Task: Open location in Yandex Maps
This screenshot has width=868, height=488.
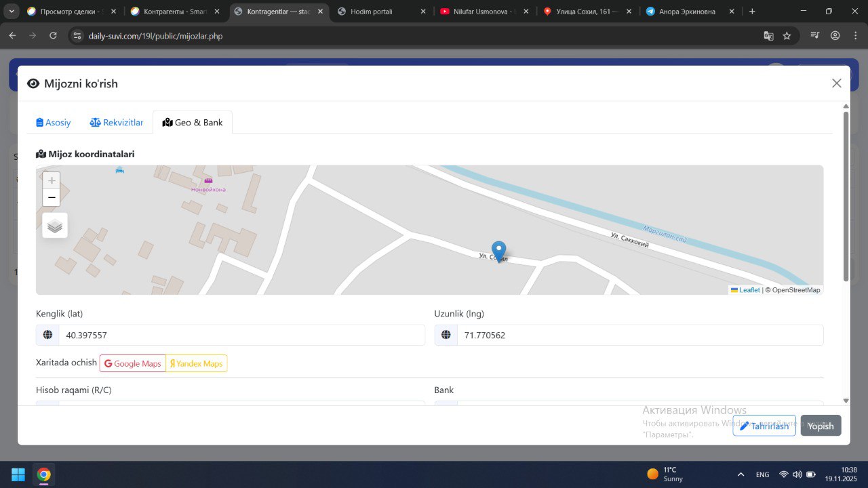Action: pyautogui.click(x=197, y=363)
